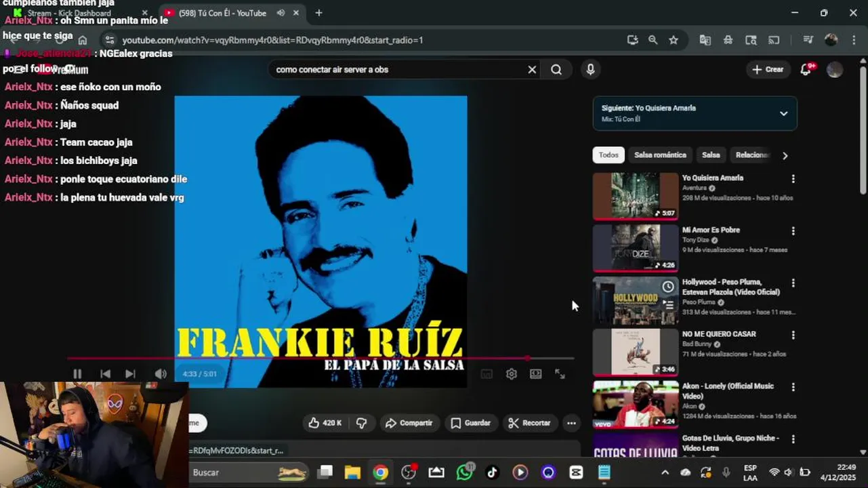The width and height of the screenshot is (868, 488).
Task: Click add-to-queue icon on Hollywood thumbnail
Action: [x=668, y=305]
